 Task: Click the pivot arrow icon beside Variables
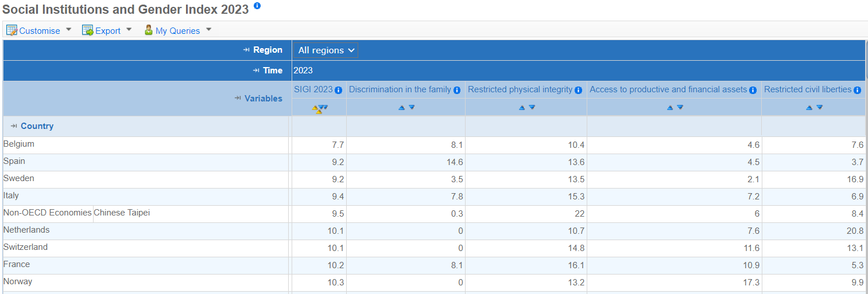[x=238, y=99]
